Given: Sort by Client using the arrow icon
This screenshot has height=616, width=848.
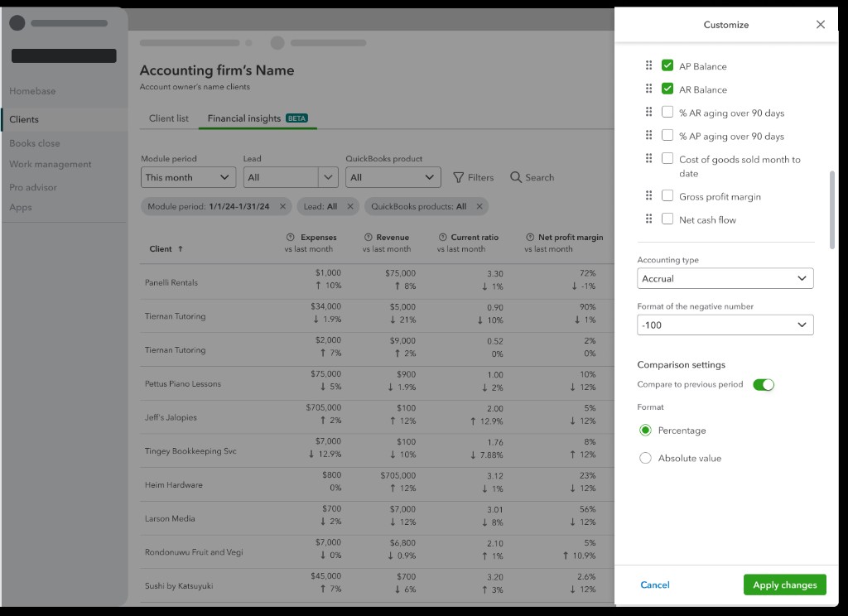Looking at the screenshot, I should [x=180, y=248].
